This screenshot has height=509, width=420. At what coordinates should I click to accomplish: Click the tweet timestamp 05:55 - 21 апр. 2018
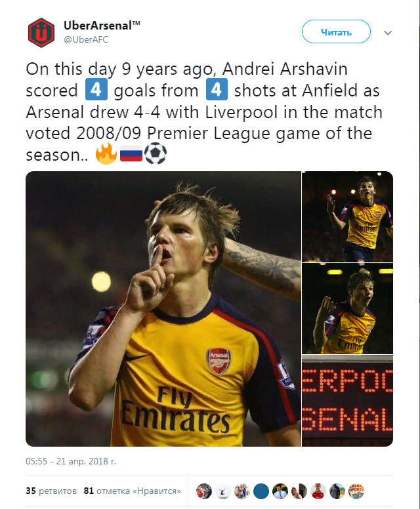point(71,461)
